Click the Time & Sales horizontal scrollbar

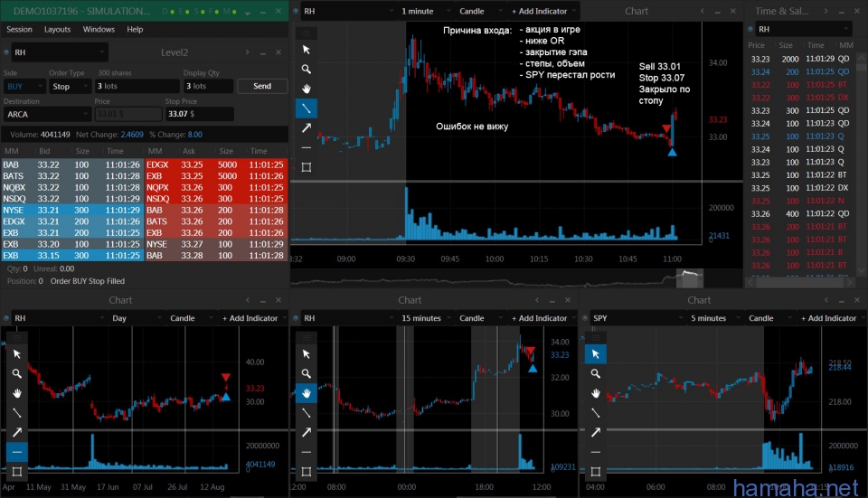pos(800,282)
